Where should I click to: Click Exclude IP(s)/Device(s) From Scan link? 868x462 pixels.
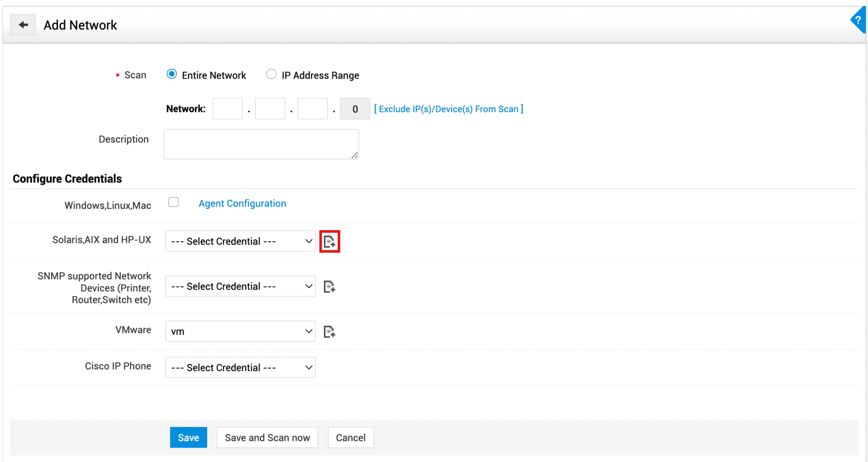(449, 109)
